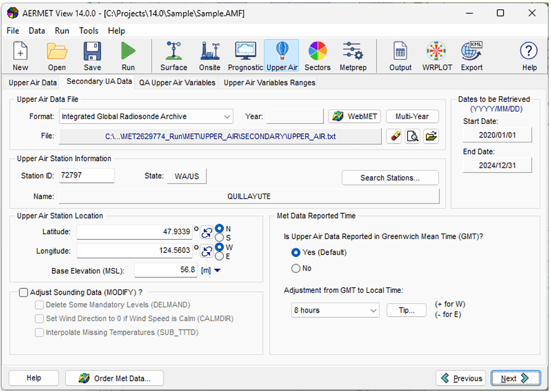This screenshot has height=392, width=551.
Task: Choose the E longitude radio button
Action: point(219,256)
